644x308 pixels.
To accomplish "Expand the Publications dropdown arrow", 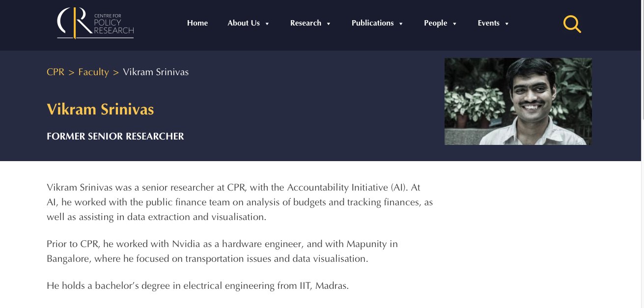I will [x=401, y=24].
